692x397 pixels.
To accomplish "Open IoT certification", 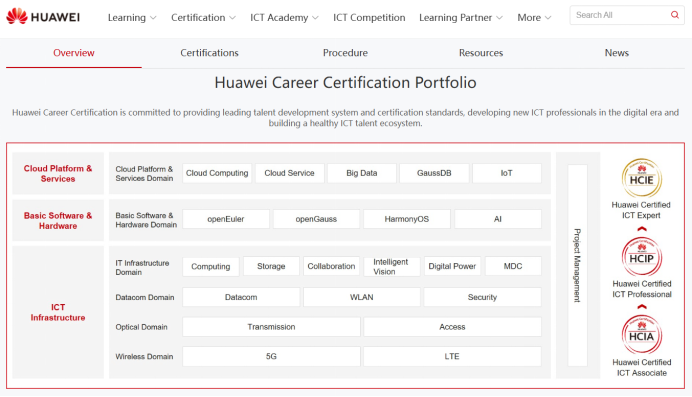I will click(507, 173).
